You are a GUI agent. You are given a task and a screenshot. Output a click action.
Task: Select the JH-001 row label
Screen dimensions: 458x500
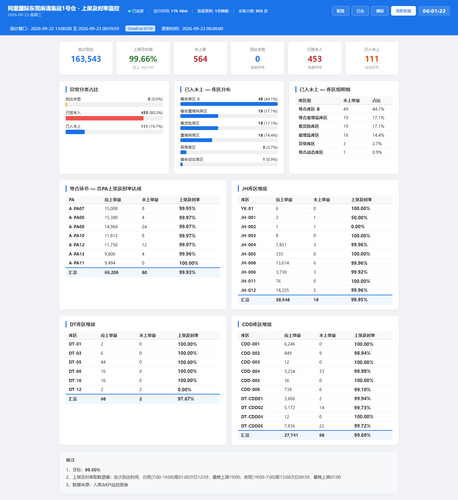[x=248, y=218]
